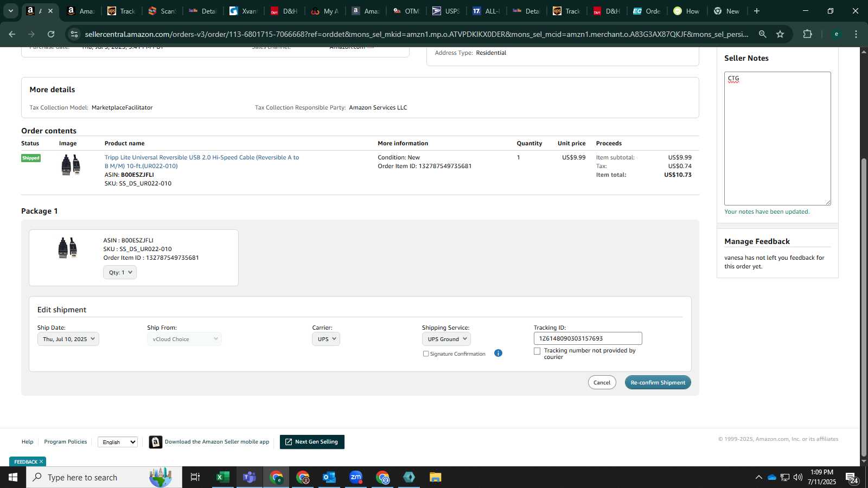This screenshot has width=868, height=488.
Task: Click the product image in Package 1
Action: point(68,248)
